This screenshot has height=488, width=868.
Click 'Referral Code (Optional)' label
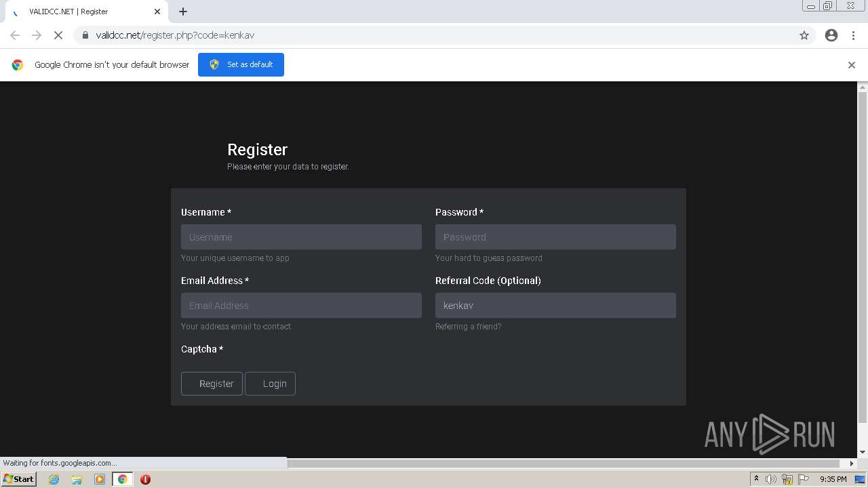tap(488, 281)
